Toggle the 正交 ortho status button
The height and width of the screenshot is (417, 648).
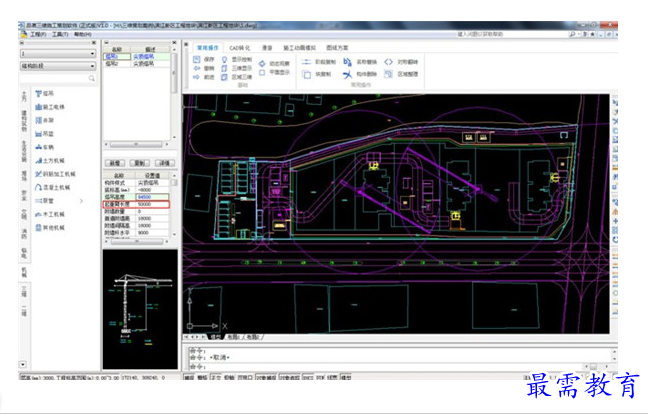click(216, 377)
